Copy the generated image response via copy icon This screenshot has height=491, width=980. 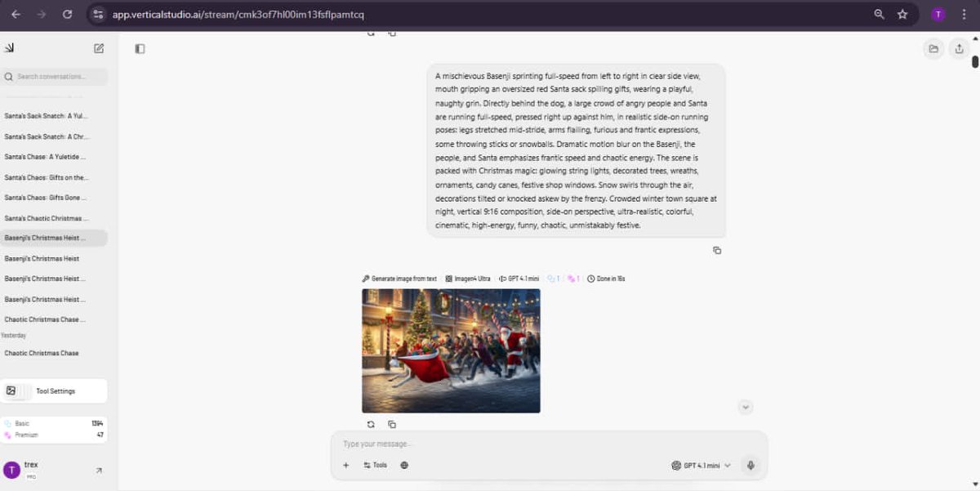point(392,424)
